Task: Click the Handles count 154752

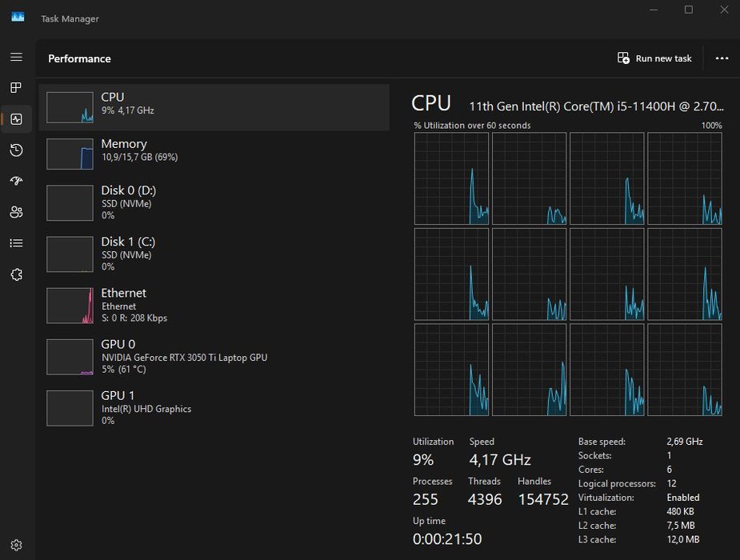Action: [x=543, y=499]
